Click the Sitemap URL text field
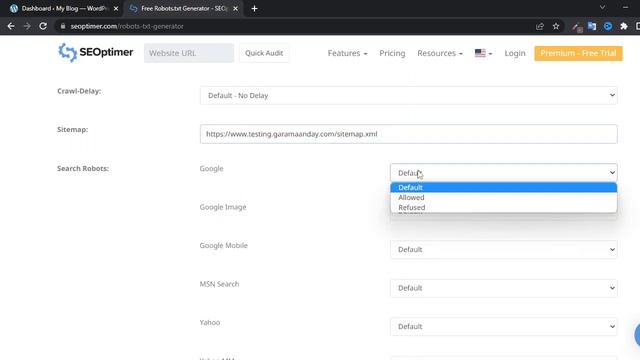The image size is (640, 360). 409,134
